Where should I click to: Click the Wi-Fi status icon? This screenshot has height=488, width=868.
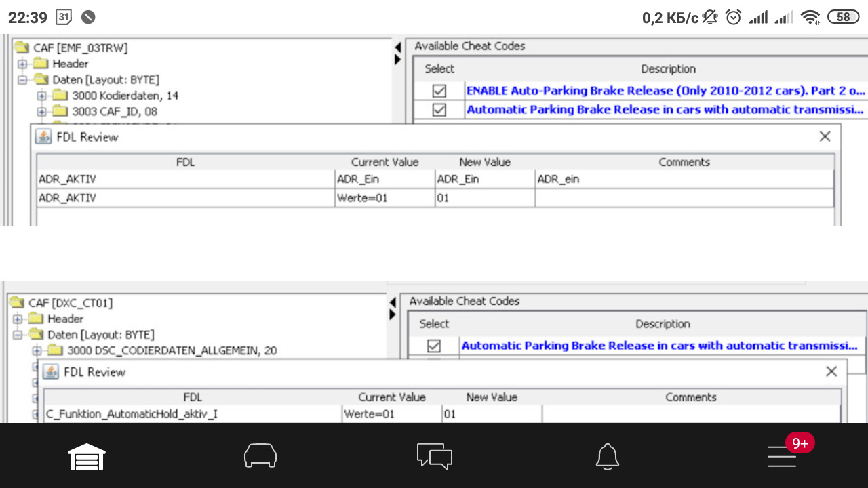point(810,18)
